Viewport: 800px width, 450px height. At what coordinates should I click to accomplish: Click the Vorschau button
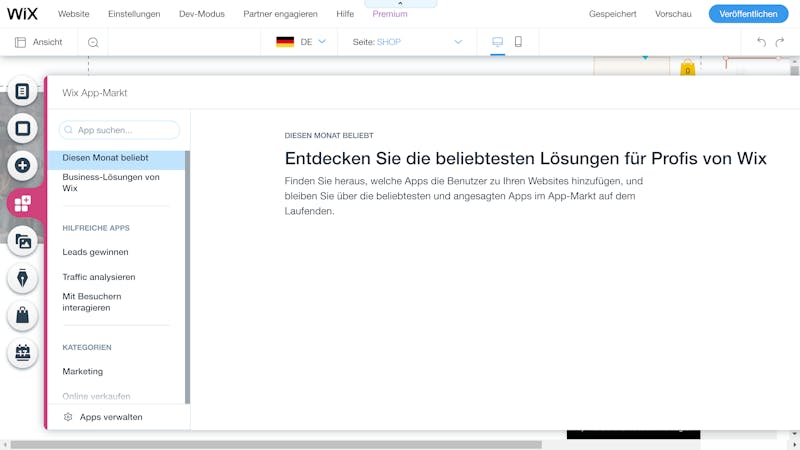673,14
